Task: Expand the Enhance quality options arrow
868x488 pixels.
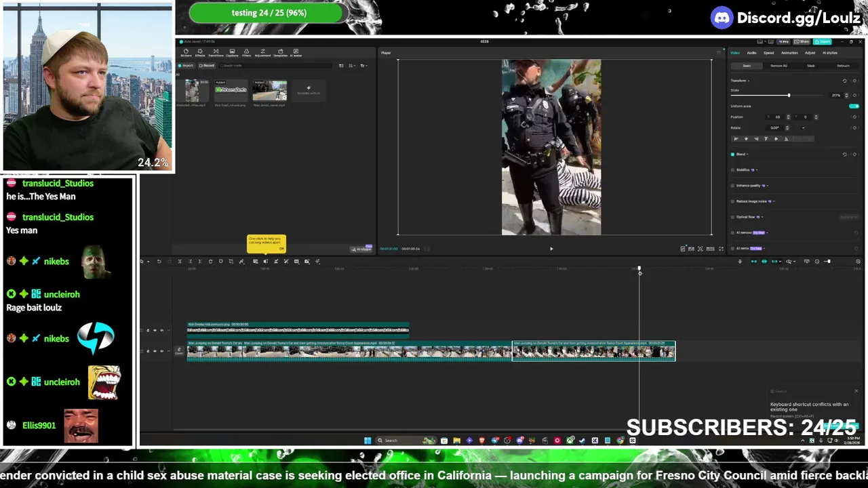Action: 768,185
